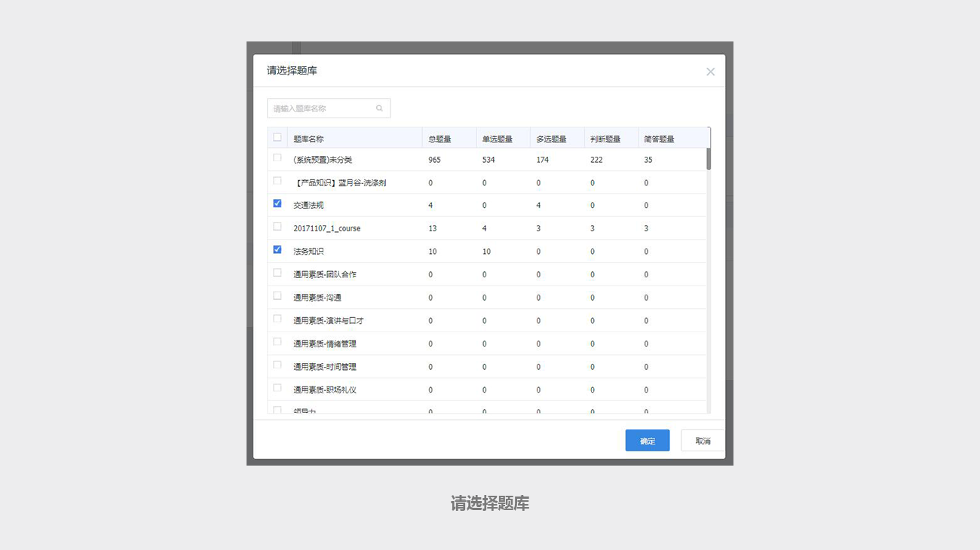Check the (系统预置)未分类 checkbox
Image resolution: width=980 pixels, height=550 pixels.
click(277, 158)
